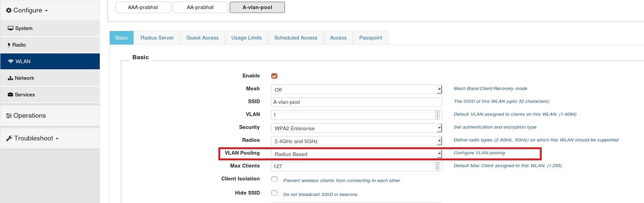Click the Max Clients number field

tap(357, 166)
